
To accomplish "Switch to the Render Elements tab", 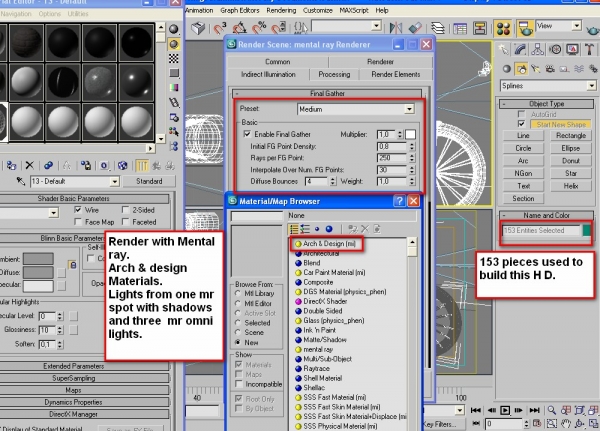I will pyautogui.click(x=396, y=74).
